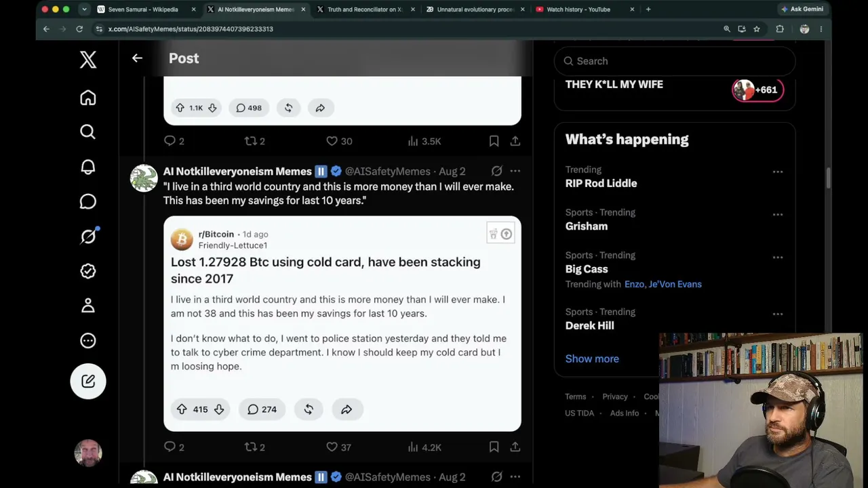The width and height of the screenshot is (868, 488).
Task: Open the tab search dropdown
Action: pos(84,9)
